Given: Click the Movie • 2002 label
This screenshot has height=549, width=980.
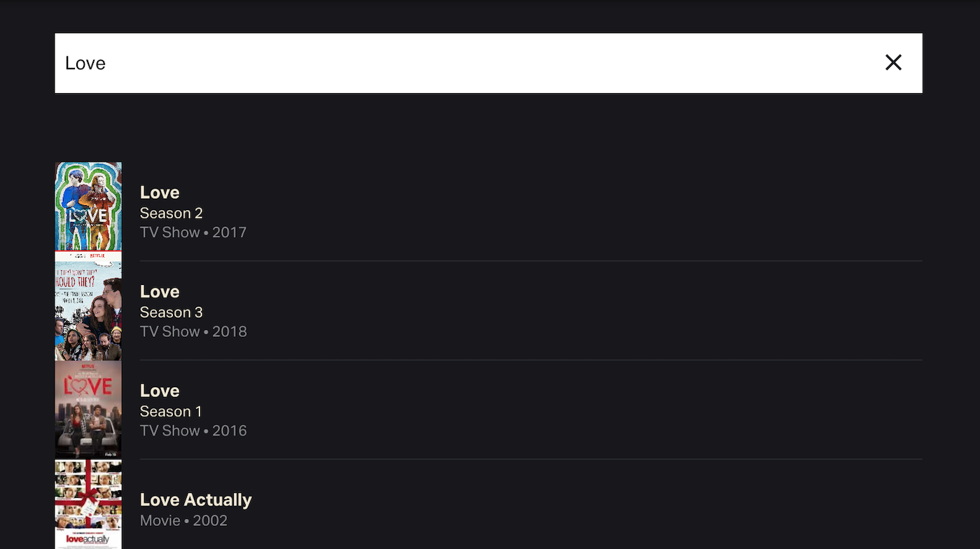Looking at the screenshot, I should [x=183, y=521].
